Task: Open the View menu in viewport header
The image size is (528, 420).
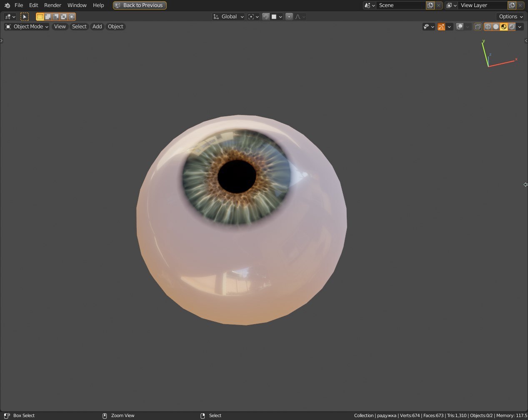Action: point(60,27)
